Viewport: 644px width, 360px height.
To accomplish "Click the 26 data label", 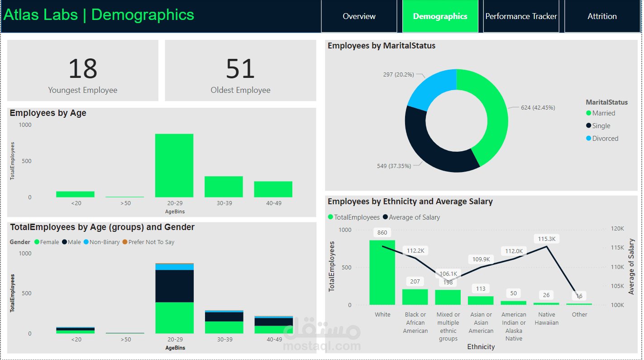I will coord(547,295).
